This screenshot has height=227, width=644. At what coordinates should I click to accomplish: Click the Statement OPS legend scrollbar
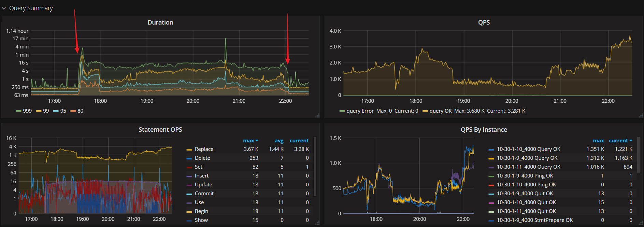click(x=315, y=167)
